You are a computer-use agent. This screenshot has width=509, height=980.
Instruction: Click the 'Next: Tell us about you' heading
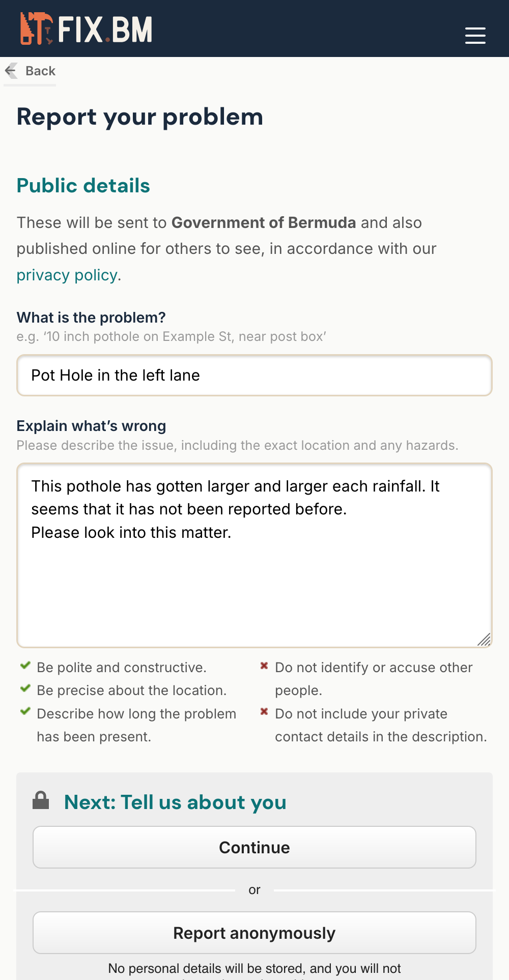pyautogui.click(x=174, y=802)
